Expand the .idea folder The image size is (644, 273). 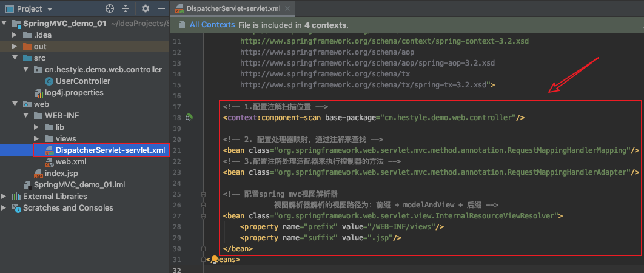(15, 35)
